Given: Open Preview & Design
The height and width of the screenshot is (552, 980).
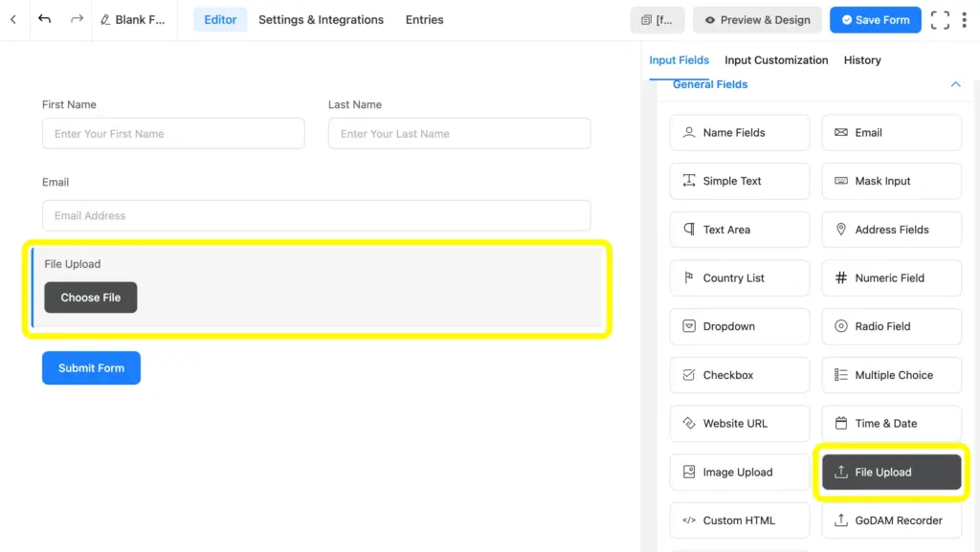Looking at the screenshot, I should coord(757,19).
